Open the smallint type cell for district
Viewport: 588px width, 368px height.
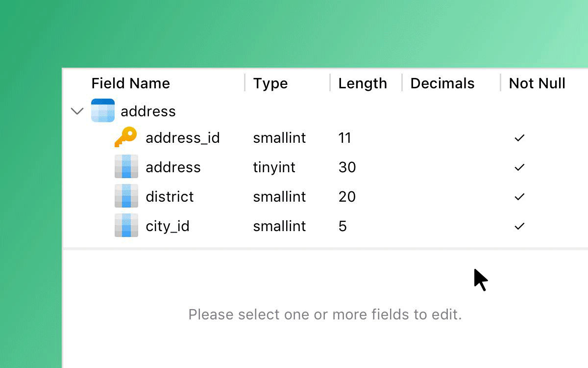(279, 197)
